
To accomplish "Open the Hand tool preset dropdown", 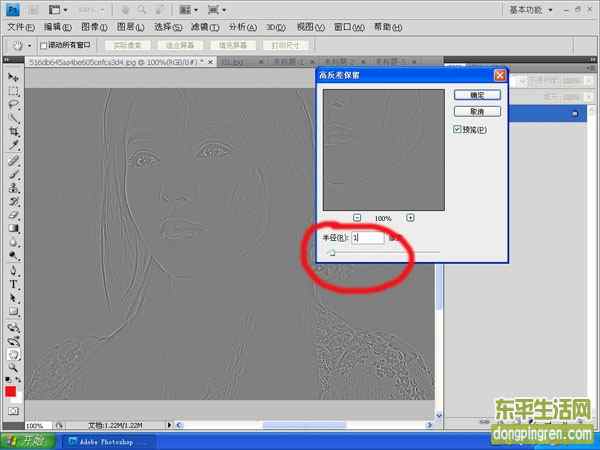I will (20, 45).
